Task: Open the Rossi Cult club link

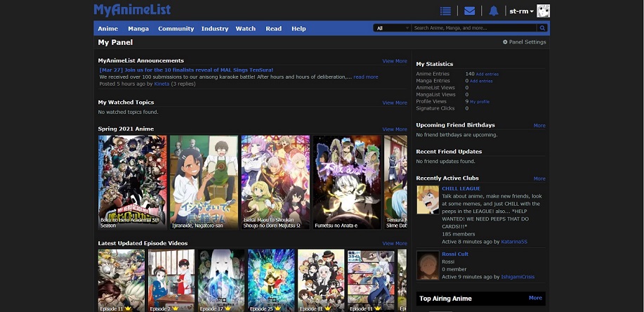Action: pos(455,254)
